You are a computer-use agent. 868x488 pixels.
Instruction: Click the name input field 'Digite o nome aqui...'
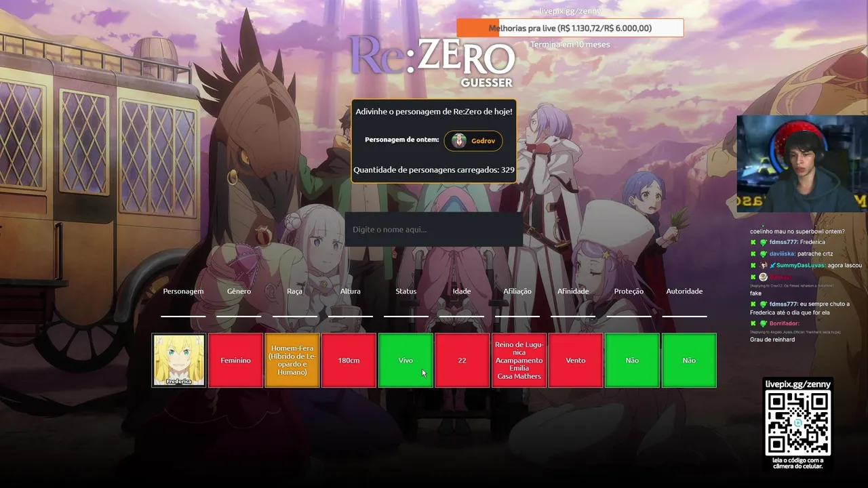433,229
